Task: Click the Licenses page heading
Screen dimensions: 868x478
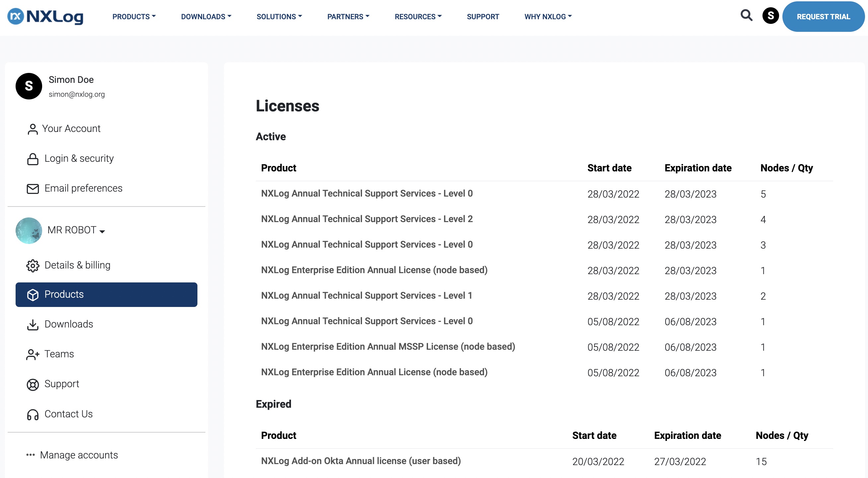Action: [287, 106]
